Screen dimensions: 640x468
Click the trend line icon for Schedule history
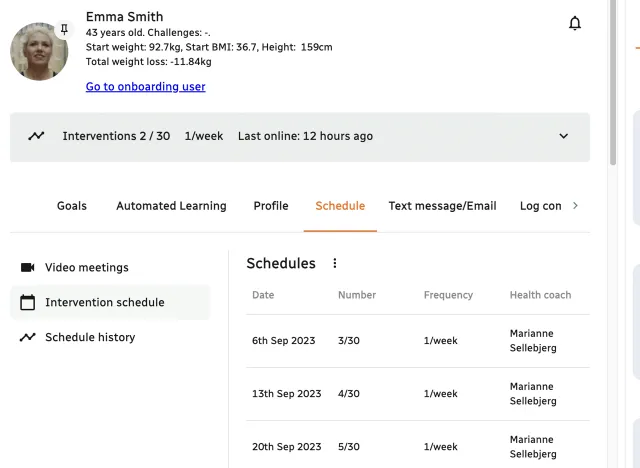coord(28,338)
